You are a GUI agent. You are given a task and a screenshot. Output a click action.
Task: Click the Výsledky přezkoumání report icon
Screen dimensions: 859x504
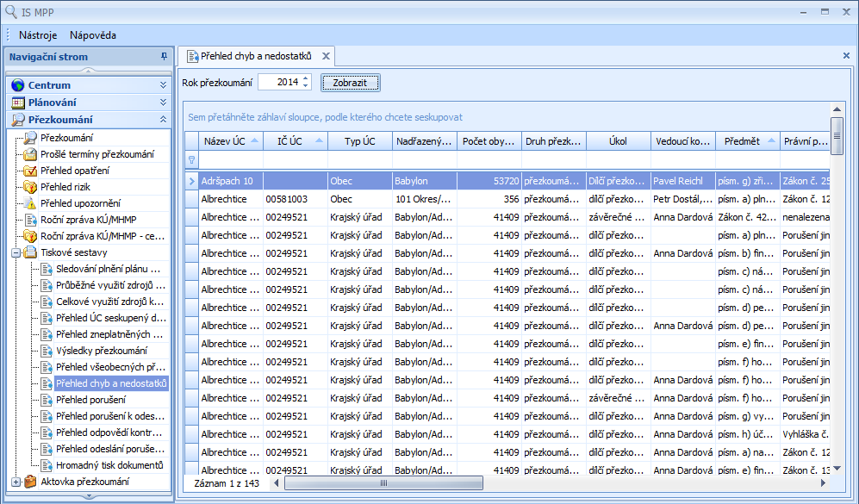[47, 351]
